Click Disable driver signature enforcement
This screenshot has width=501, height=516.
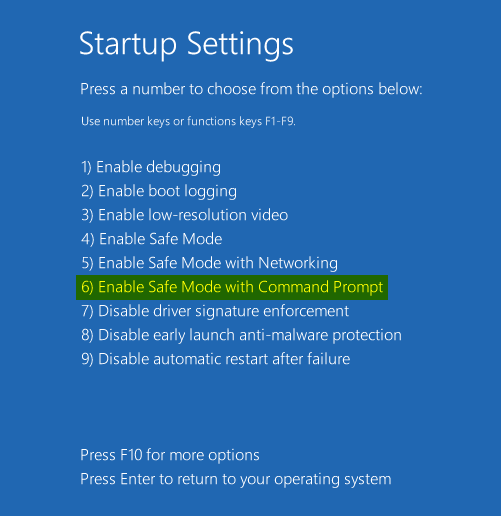(215, 311)
